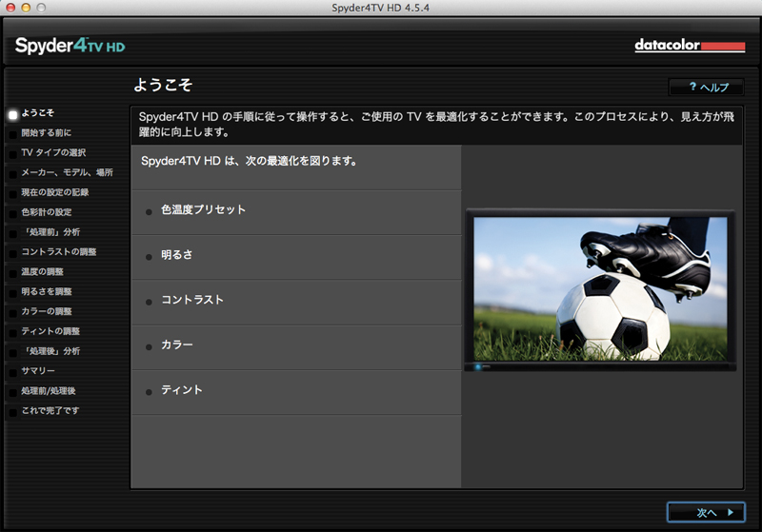Select 明るさを調整 sidebar step
This screenshot has width=762, height=532.
pyautogui.click(x=47, y=292)
